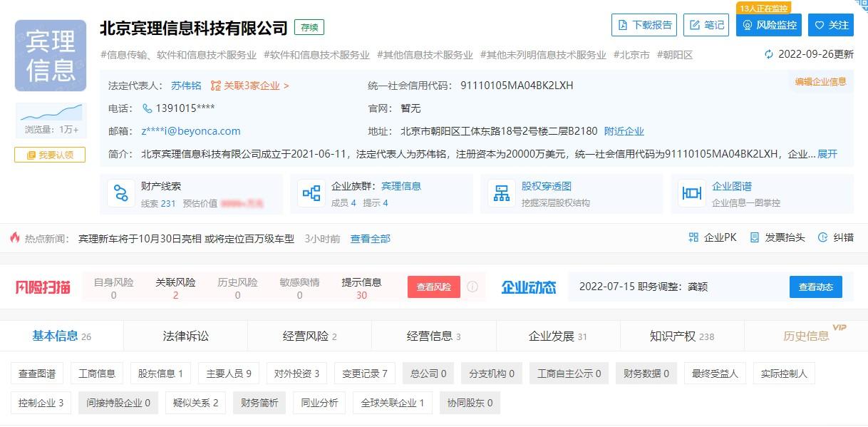Click 疑似关系 2 tag
This screenshot has width=868, height=427.
(195, 403)
